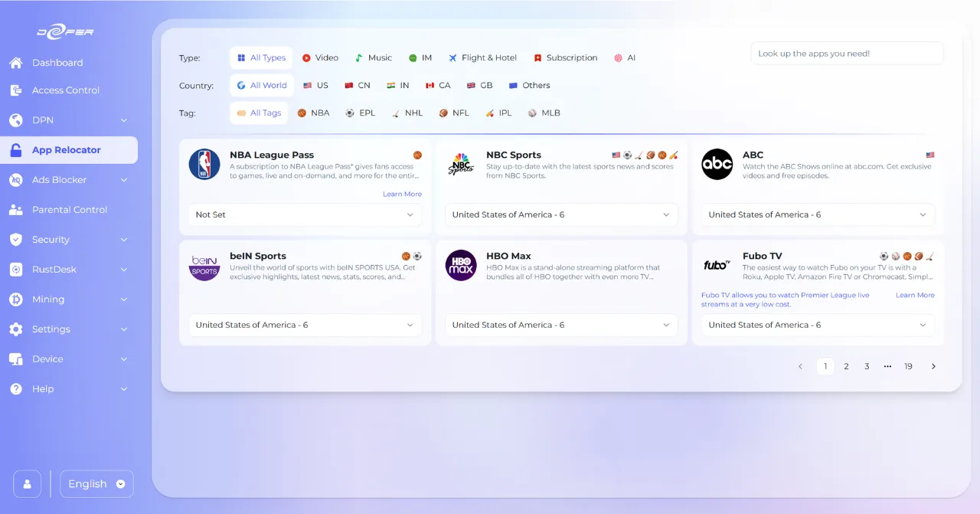Image resolution: width=980 pixels, height=514 pixels.
Task: Filter country by US
Action: (x=315, y=85)
